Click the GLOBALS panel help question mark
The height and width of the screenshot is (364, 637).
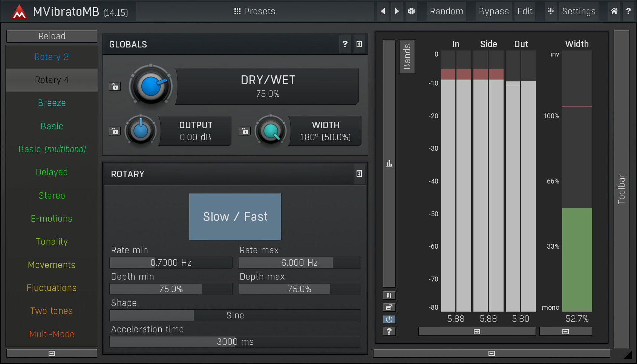345,44
